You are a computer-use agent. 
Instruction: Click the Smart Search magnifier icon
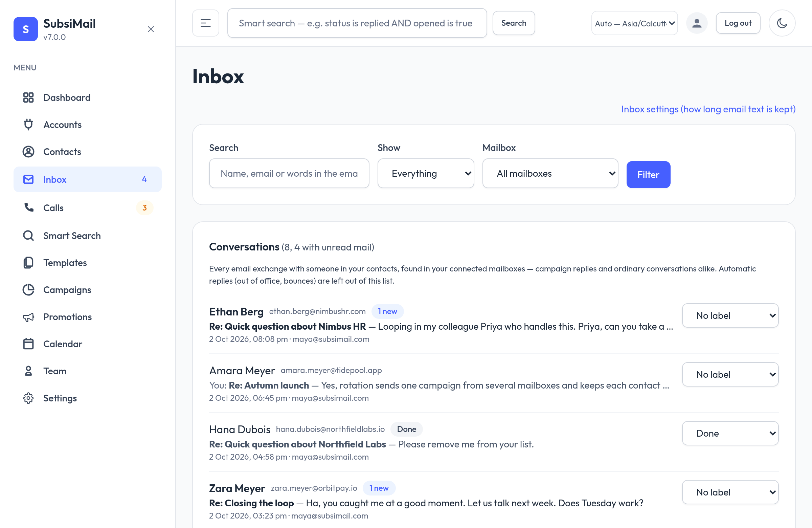click(x=28, y=236)
